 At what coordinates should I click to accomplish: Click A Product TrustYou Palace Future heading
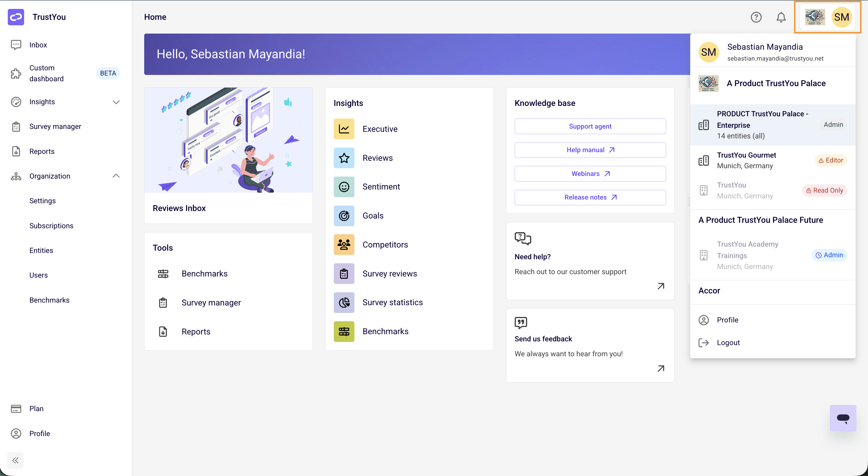pyautogui.click(x=761, y=220)
